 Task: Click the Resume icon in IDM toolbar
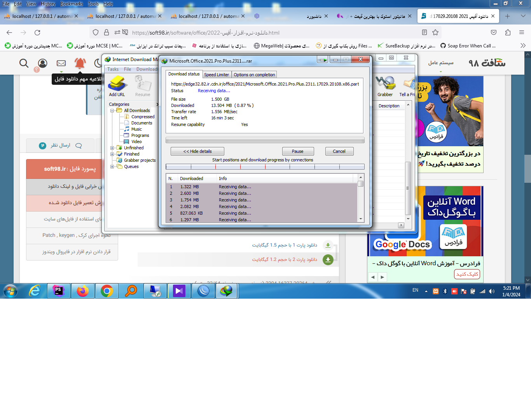coord(143,86)
